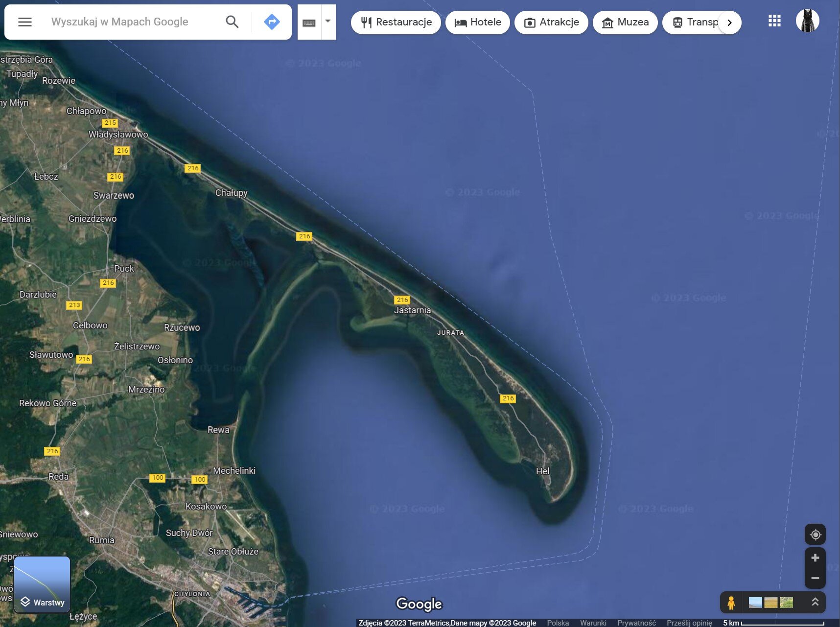The width and height of the screenshot is (840, 627).
Task: Open the Google apps grid
Action: [774, 21]
